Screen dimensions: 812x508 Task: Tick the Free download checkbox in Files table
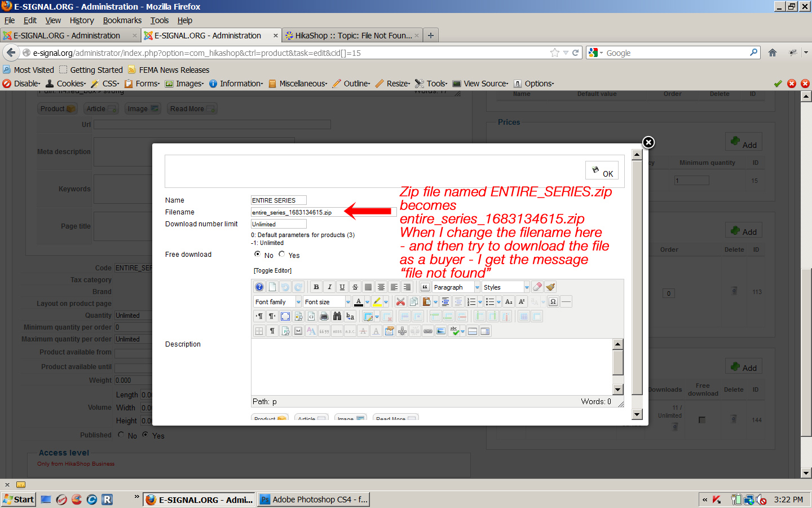click(702, 420)
